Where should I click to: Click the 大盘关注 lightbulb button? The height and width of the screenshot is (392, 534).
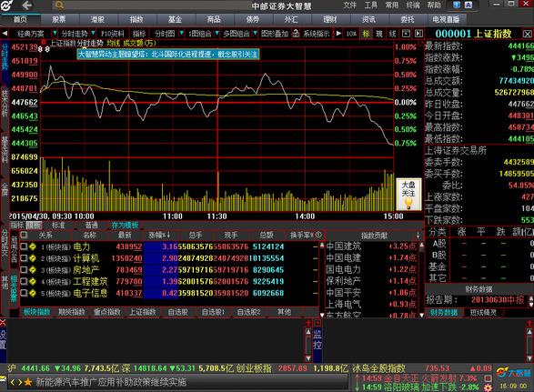(408, 194)
